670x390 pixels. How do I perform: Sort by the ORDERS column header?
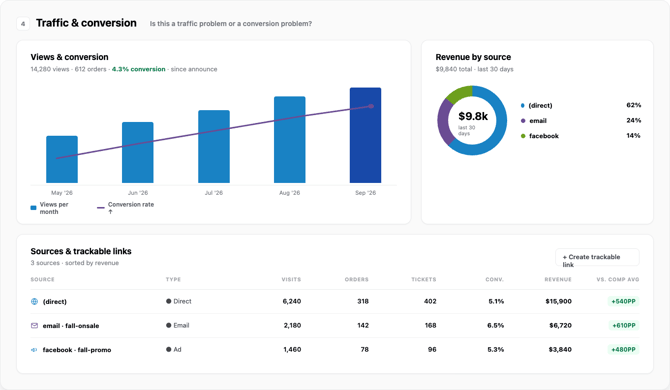tap(356, 279)
